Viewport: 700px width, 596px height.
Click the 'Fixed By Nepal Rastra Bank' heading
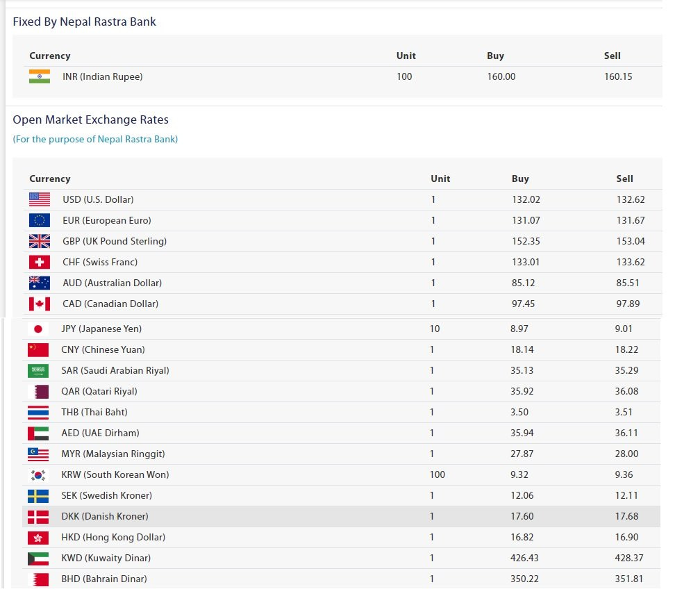(x=85, y=22)
